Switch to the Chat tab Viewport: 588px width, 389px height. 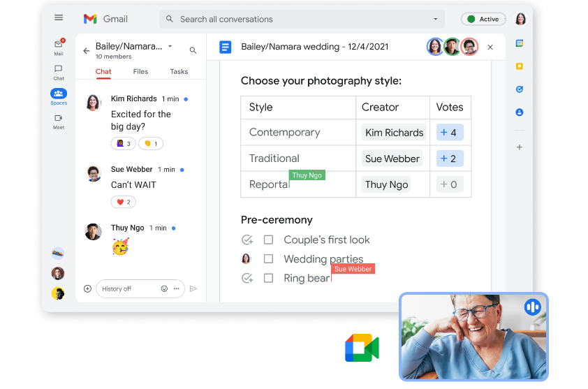pos(103,72)
